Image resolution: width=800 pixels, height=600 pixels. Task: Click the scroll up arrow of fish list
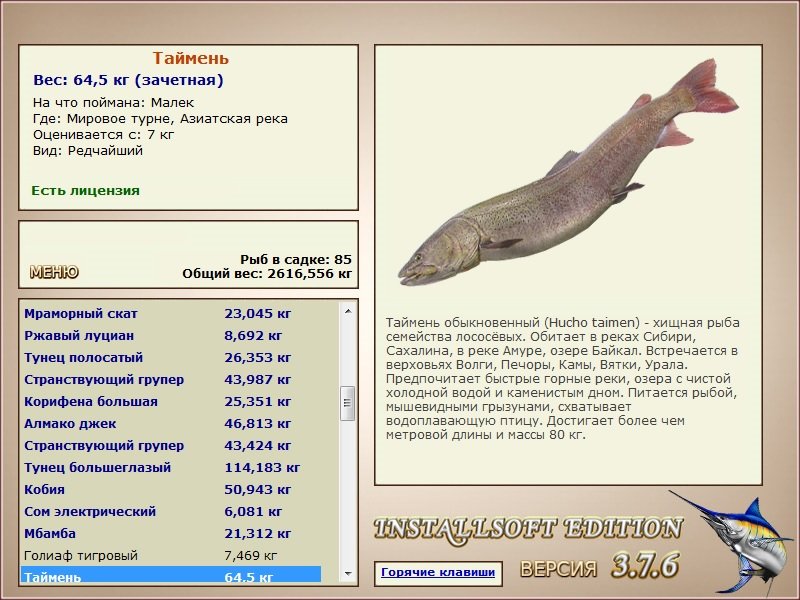pyautogui.click(x=348, y=311)
